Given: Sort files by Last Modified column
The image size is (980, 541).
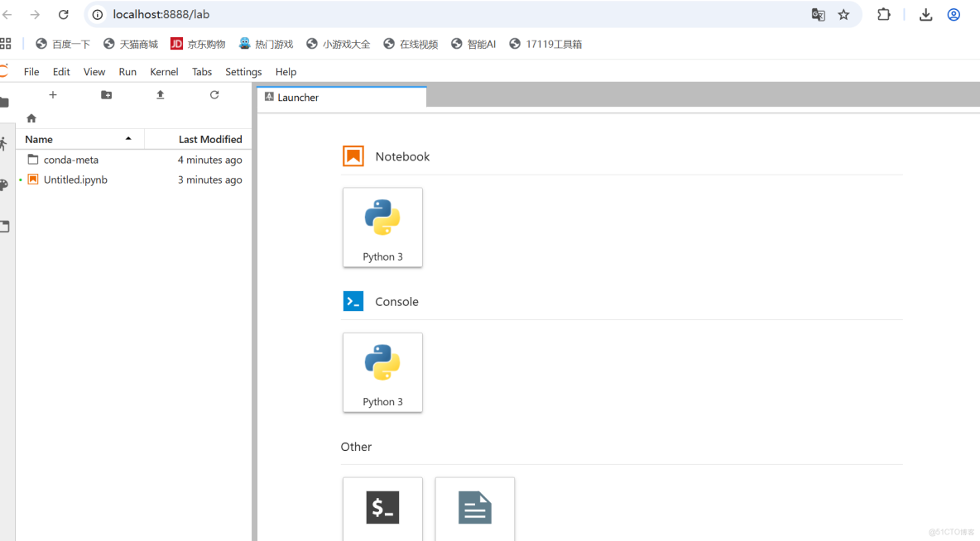Looking at the screenshot, I should point(198,139).
